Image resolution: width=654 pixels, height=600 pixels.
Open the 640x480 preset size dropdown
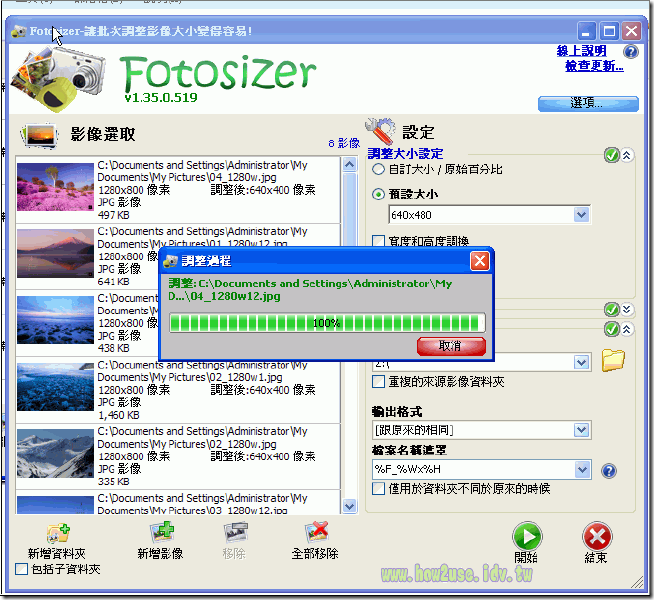coord(581,215)
